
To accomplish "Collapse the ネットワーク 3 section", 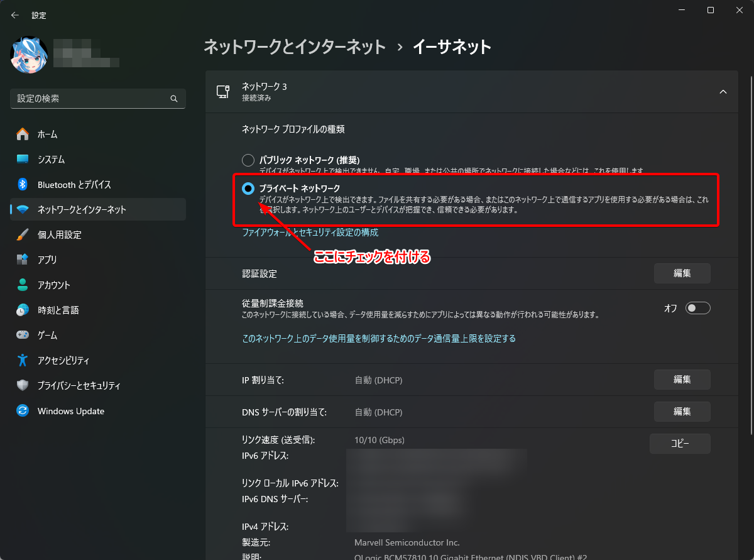I will pyautogui.click(x=723, y=91).
